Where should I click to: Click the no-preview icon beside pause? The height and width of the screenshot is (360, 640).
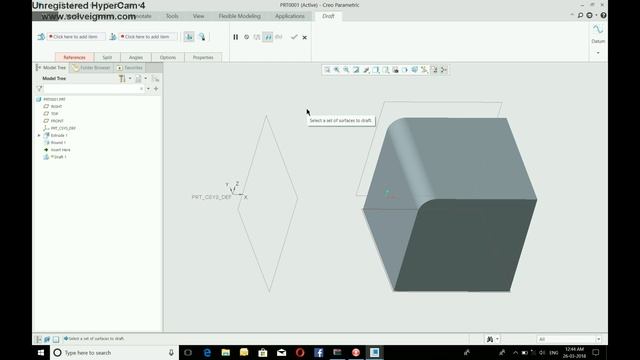pos(247,37)
